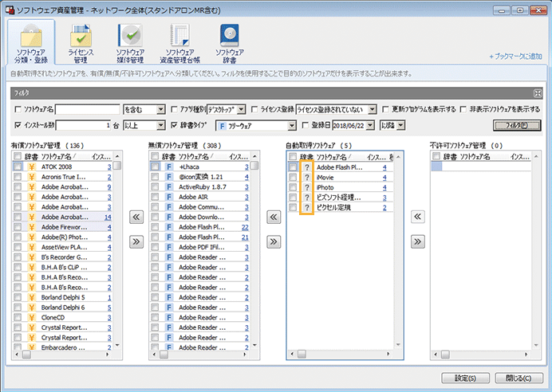Screen dimensions: 552x392
Task: Open install count 22 for Adobe Flash Pl...
Action: pos(245,227)
